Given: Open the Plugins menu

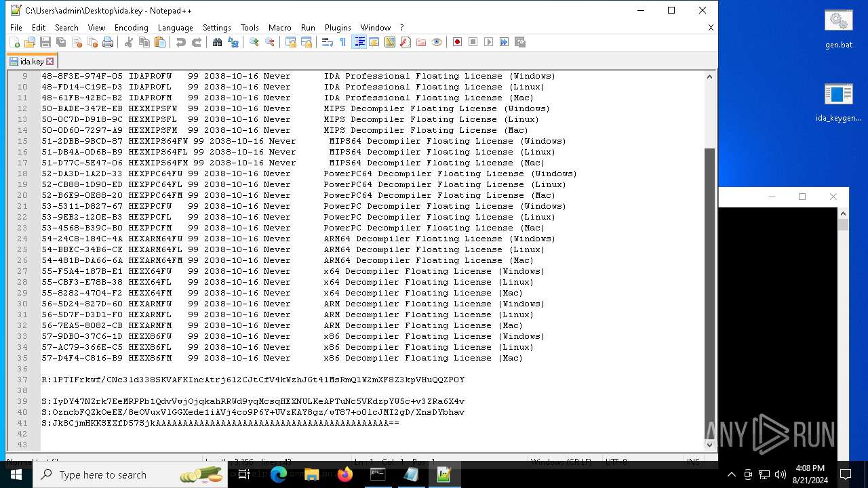Looking at the screenshot, I should pyautogui.click(x=338, y=28).
